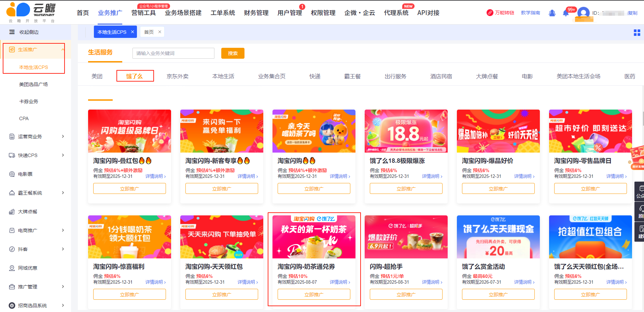
Task: Open 营销工具 in top navigation
Action: pos(143,13)
